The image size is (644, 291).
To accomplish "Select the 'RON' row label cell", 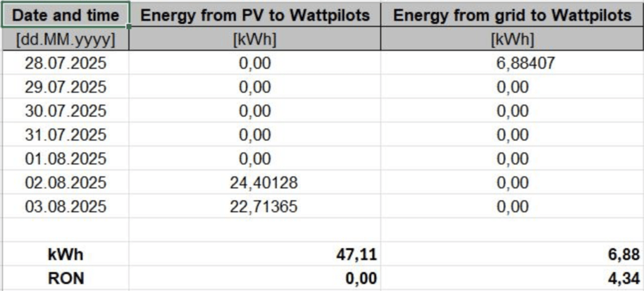I will click(65, 278).
